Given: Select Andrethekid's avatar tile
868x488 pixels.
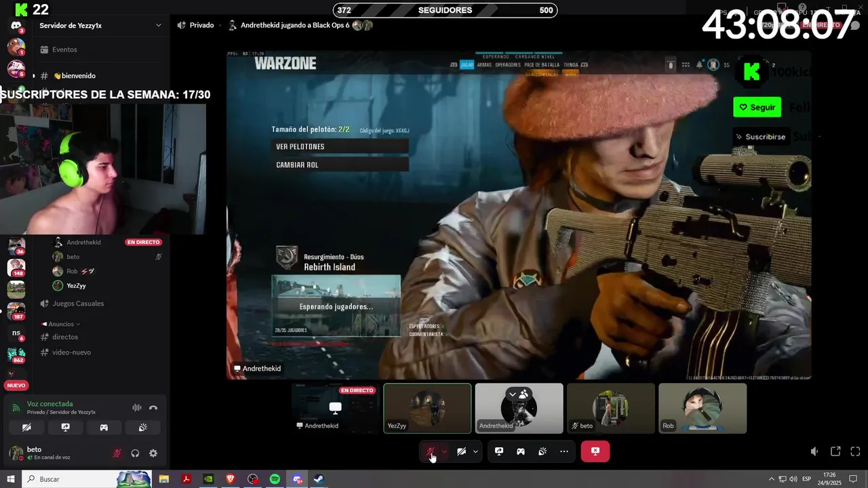Looking at the screenshot, I should (x=519, y=408).
